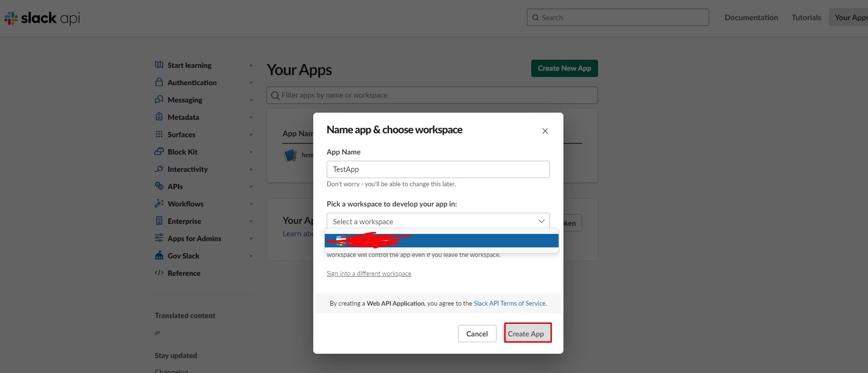Open the Enterprise menu item

[184, 221]
